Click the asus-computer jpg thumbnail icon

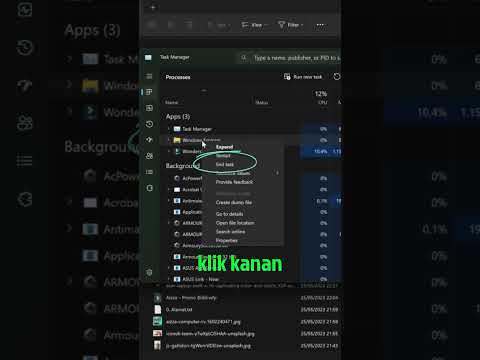(x=157, y=321)
